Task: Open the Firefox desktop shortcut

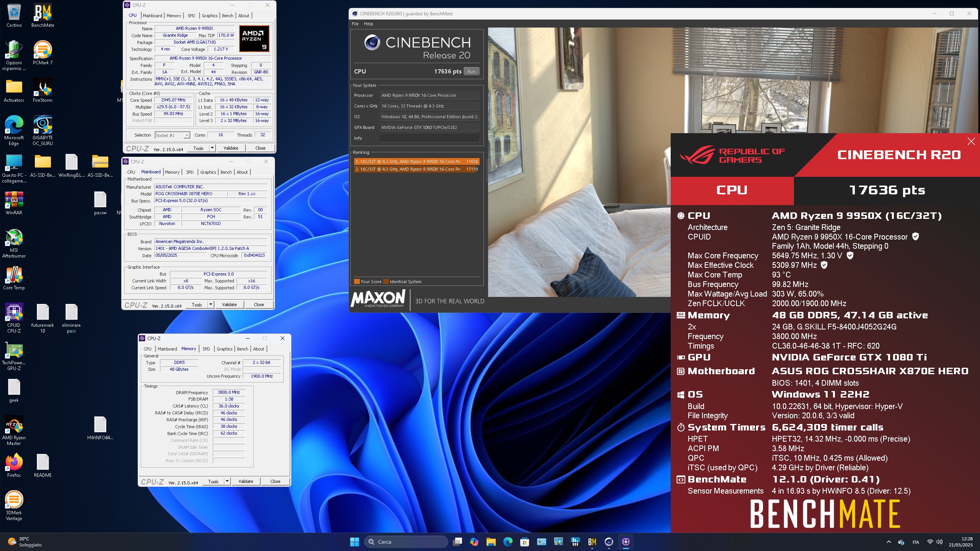Action: pyautogui.click(x=14, y=465)
